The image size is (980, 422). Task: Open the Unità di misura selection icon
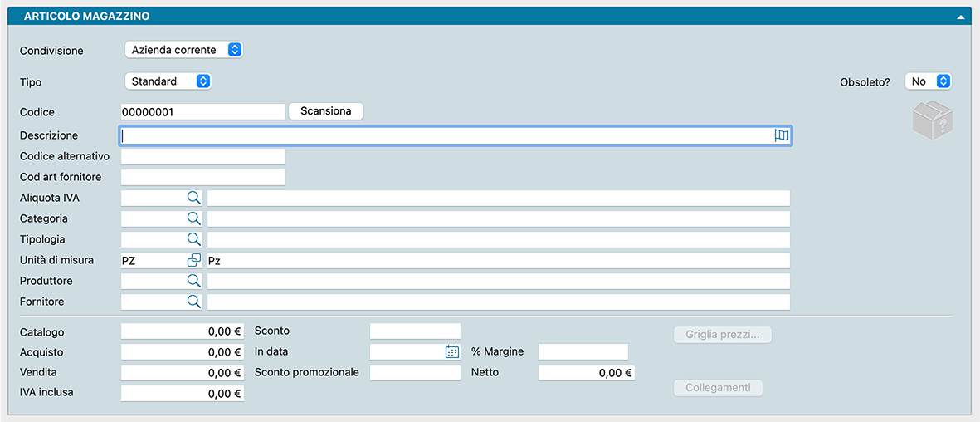point(194,260)
